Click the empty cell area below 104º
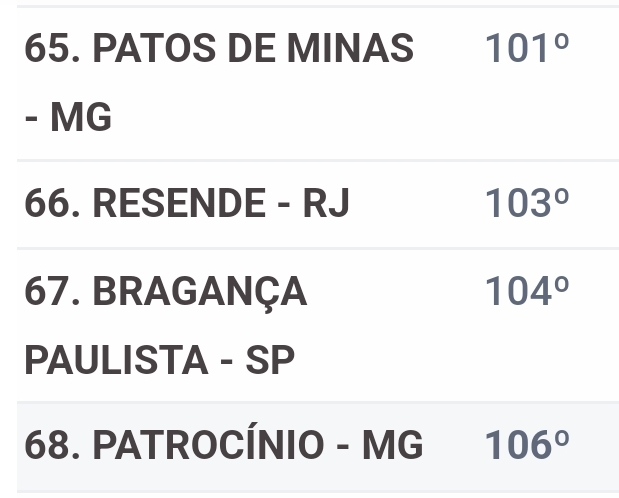619x498 pixels. [526, 361]
